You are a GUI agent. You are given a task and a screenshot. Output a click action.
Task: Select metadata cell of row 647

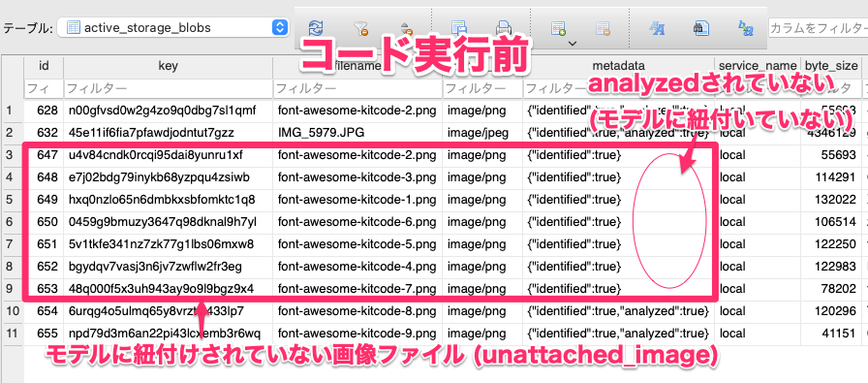tap(619, 155)
